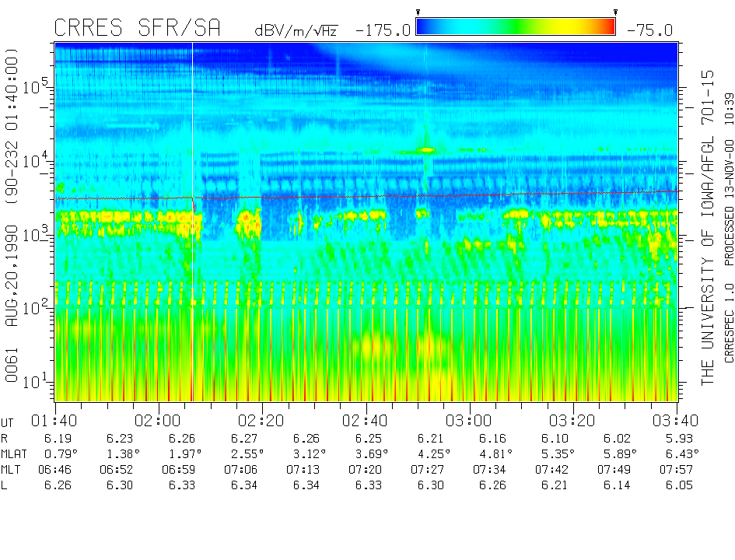
Task: Click the left triangle marker above the color bar
Action: point(418,12)
